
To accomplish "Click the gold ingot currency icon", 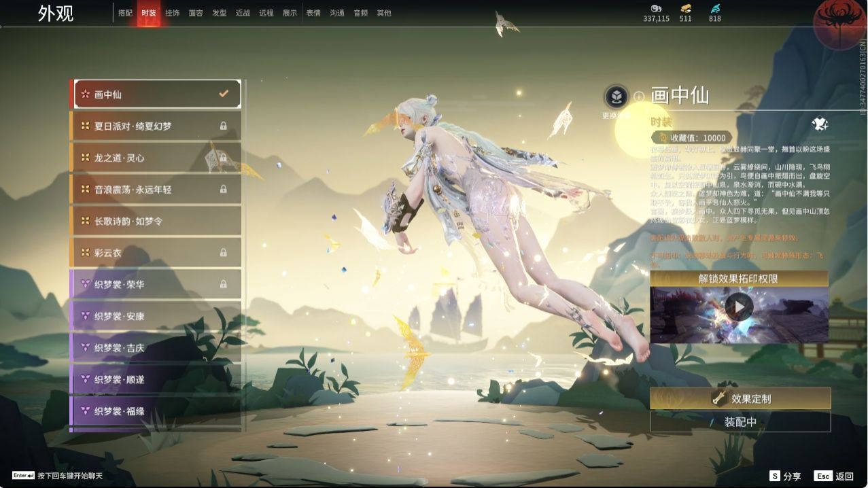I will click(685, 8).
